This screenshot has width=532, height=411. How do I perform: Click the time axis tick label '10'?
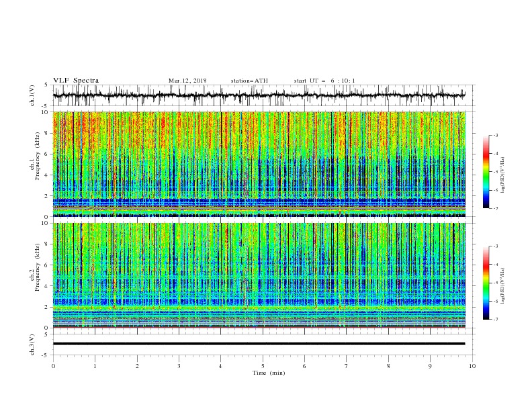472,366
